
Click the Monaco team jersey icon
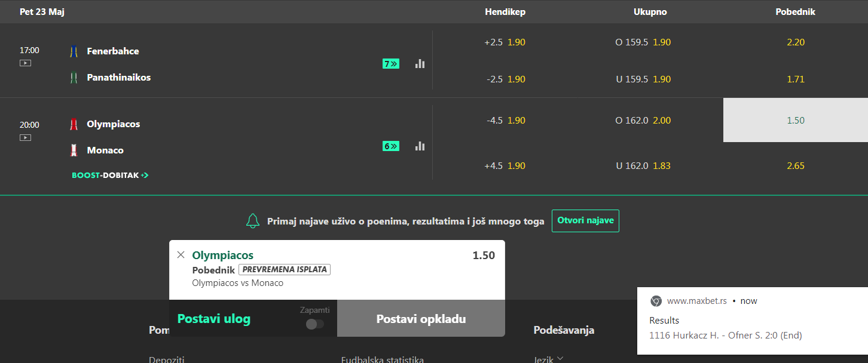tap(74, 150)
